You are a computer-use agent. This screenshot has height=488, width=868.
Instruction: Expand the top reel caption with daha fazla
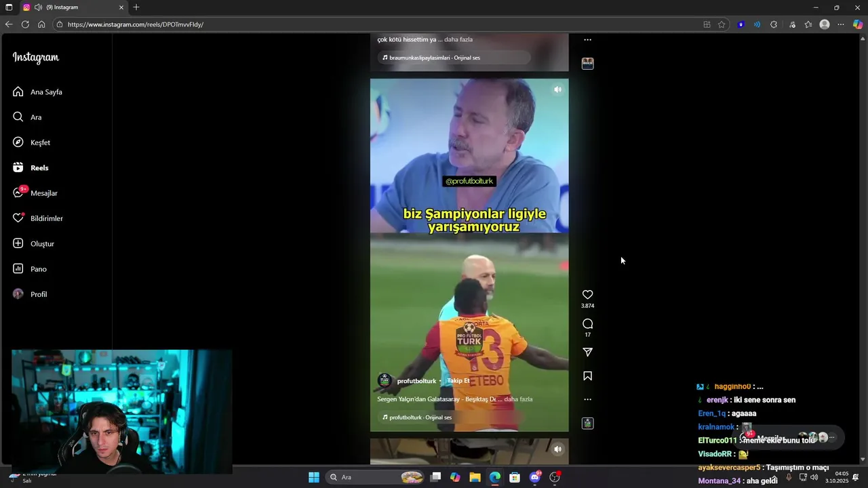458,39
